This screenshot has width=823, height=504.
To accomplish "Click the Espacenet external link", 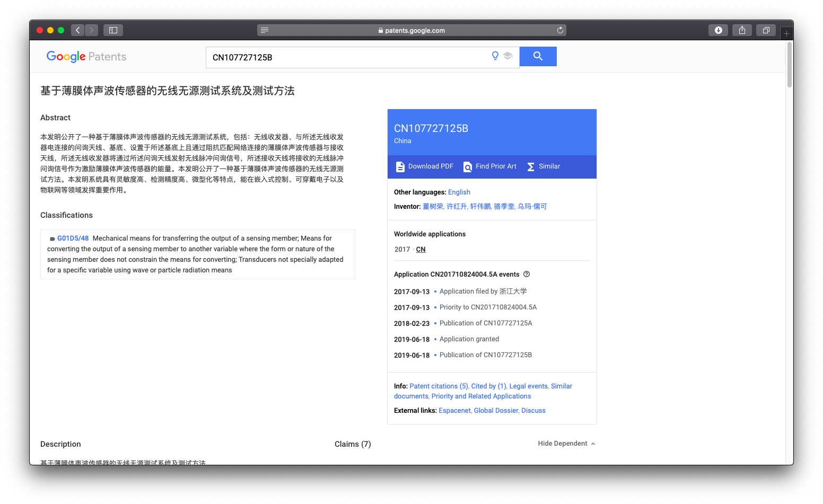I will (454, 411).
